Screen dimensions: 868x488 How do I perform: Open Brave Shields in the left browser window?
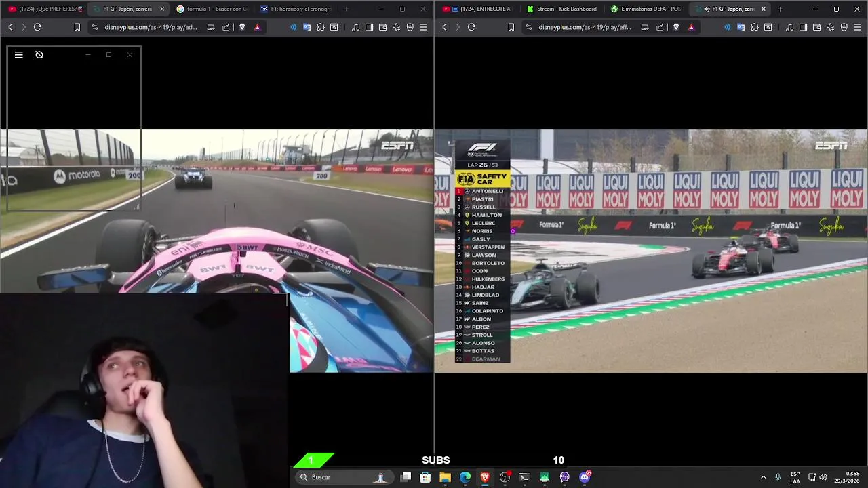[242, 27]
